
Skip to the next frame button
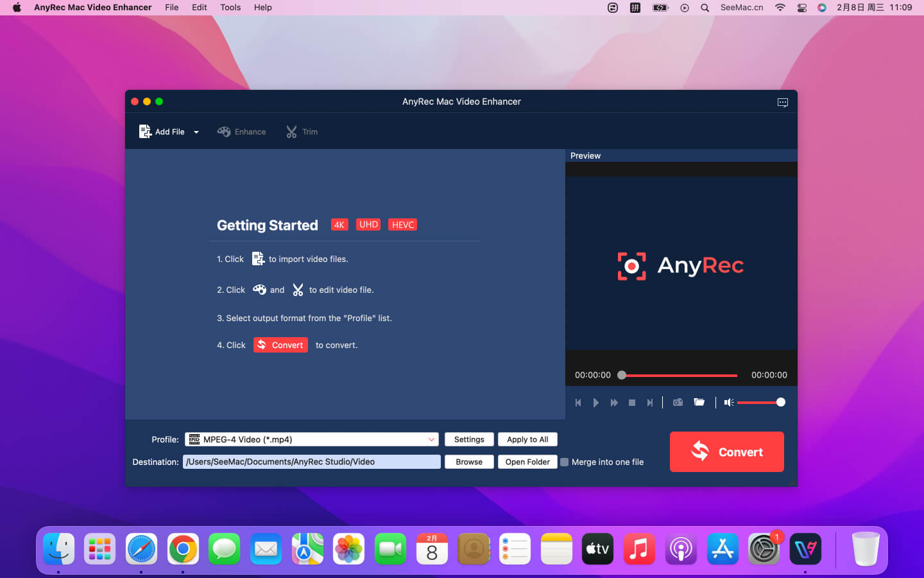point(650,403)
